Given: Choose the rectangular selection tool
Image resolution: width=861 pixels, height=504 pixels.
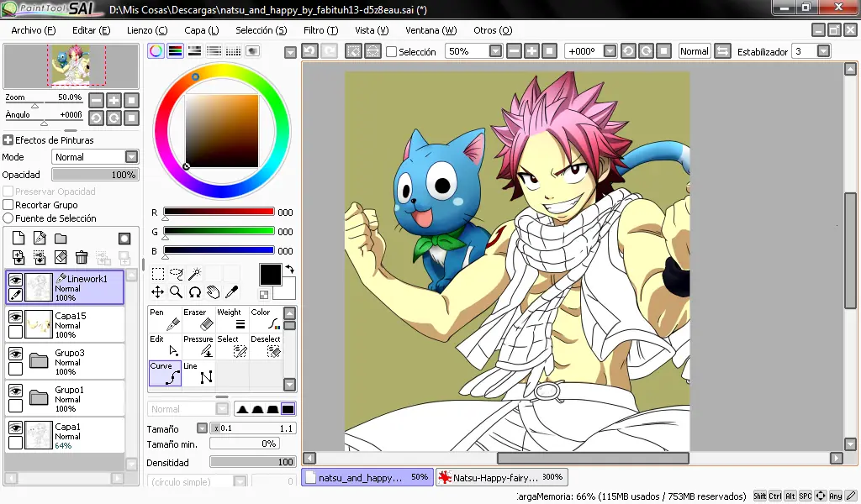Looking at the screenshot, I should click(x=157, y=274).
